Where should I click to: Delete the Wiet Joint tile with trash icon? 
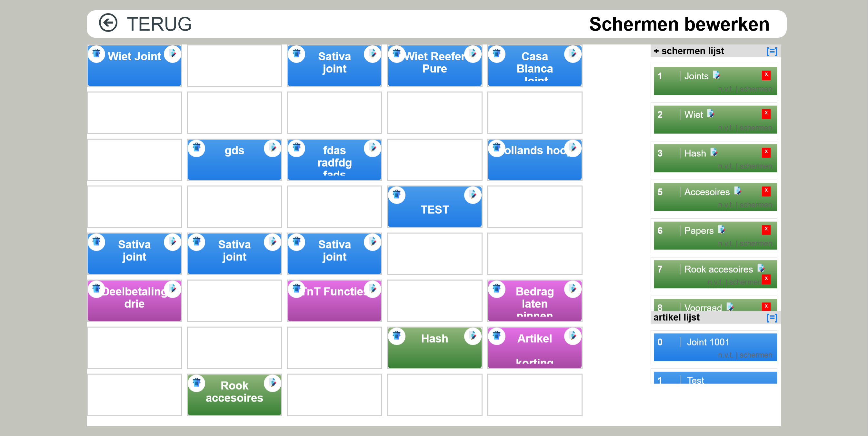tap(96, 54)
